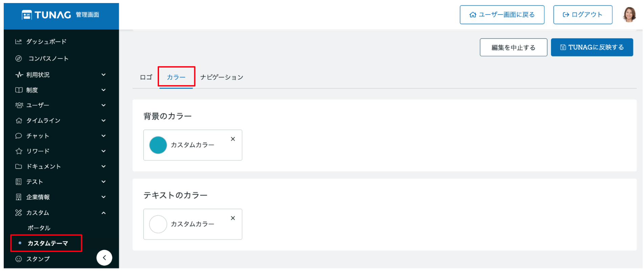644x271 pixels.
Task: Click the TUNAG logo in the header
Action: (46, 15)
